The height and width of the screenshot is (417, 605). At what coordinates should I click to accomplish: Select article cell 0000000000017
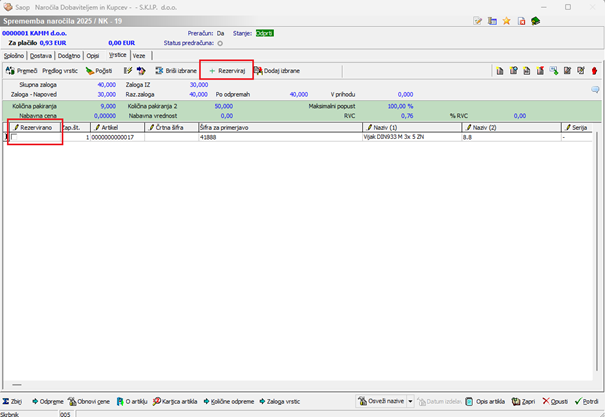coord(117,137)
